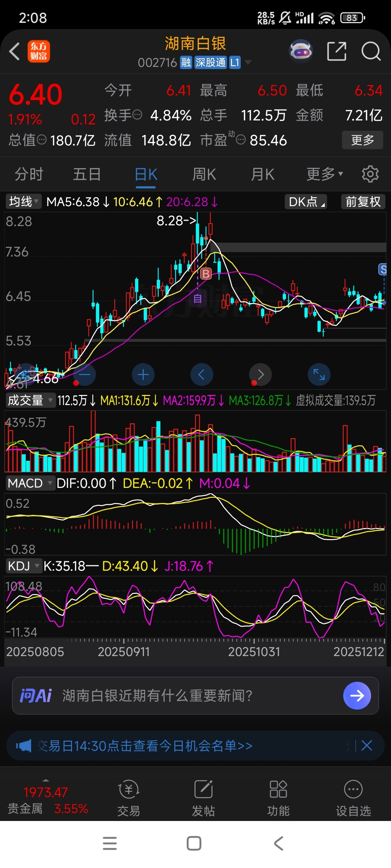
Task: Tap the Android recent apps menu button
Action: pyautogui.click(x=110, y=843)
